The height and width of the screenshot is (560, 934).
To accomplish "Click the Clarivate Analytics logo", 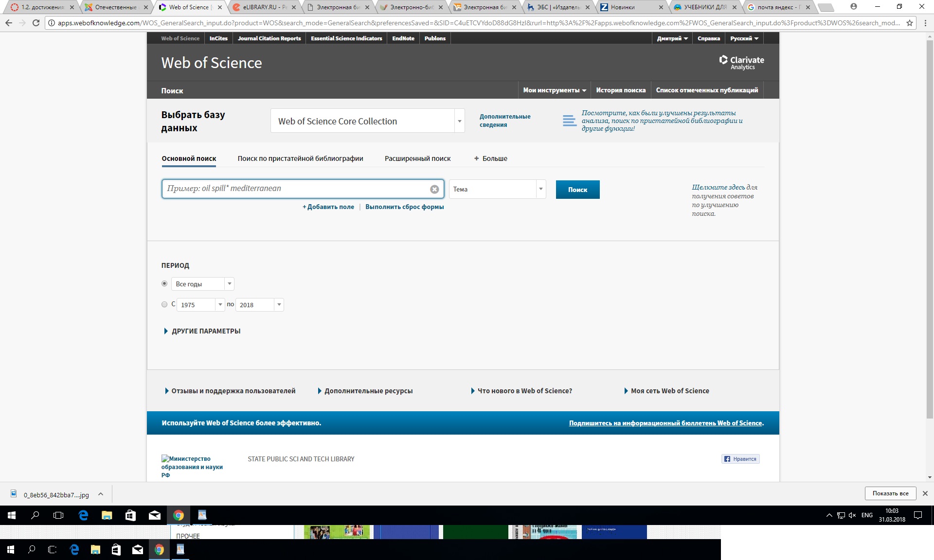I will pyautogui.click(x=741, y=62).
